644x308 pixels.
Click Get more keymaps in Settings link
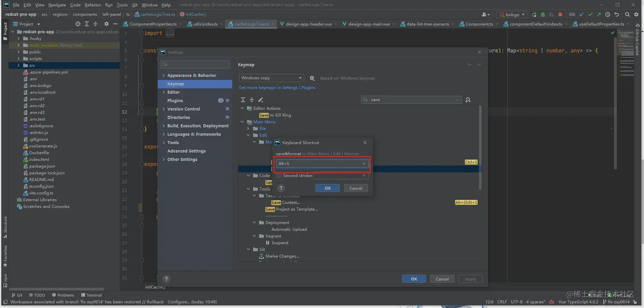point(268,88)
